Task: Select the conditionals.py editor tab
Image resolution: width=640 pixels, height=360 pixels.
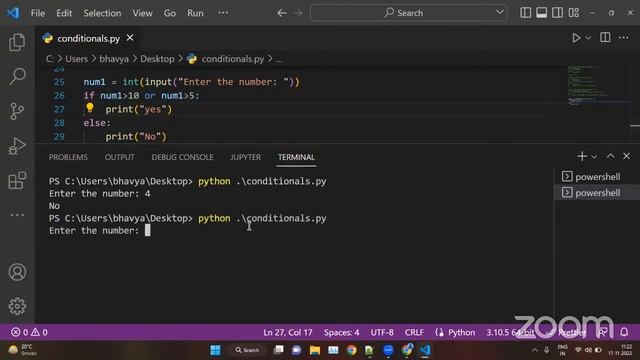Action: coord(88,38)
